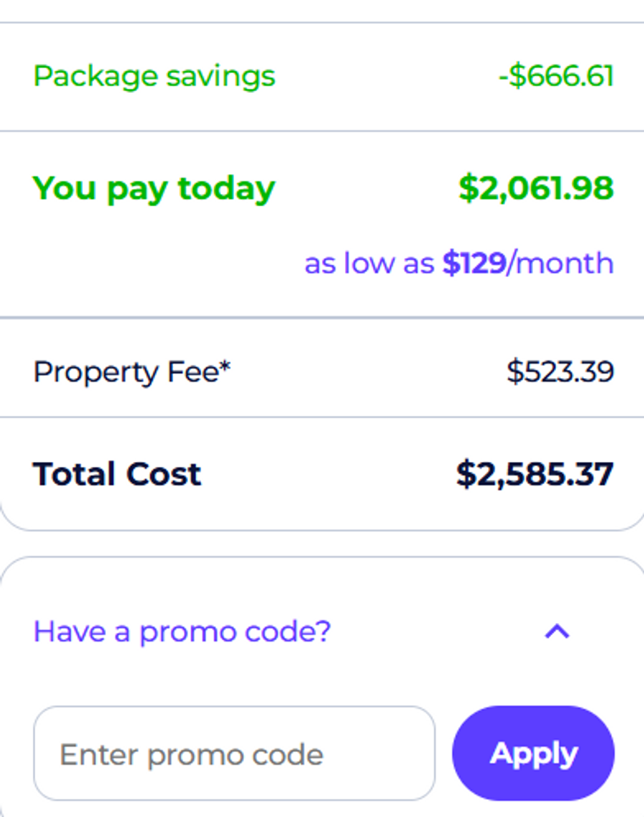This screenshot has height=817, width=644.
Task: Select the "You pay today" heading
Action: pos(154,188)
